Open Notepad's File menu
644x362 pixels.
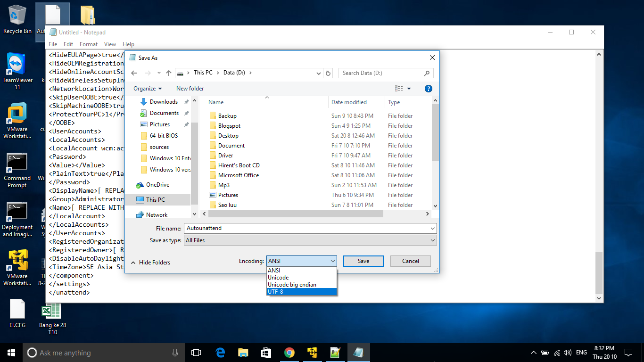[x=53, y=44]
